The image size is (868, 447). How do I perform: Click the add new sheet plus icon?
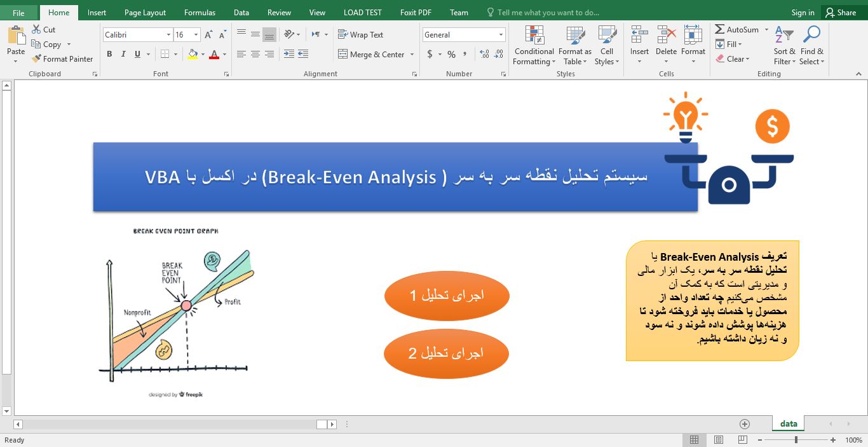pyautogui.click(x=745, y=424)
